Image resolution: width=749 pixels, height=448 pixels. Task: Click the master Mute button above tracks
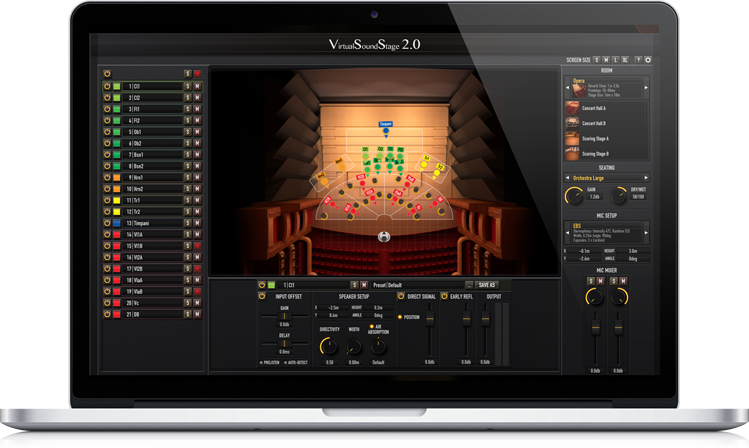tap(197, 74)
